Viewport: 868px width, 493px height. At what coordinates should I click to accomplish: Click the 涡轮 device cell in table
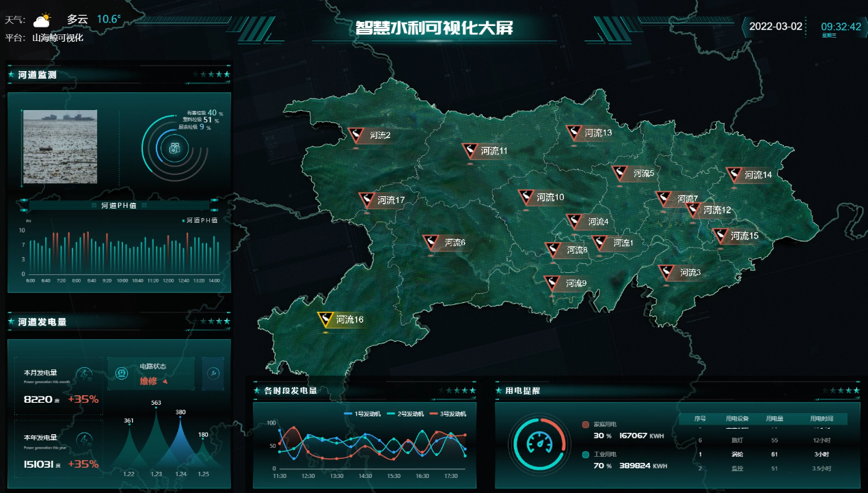737,454
